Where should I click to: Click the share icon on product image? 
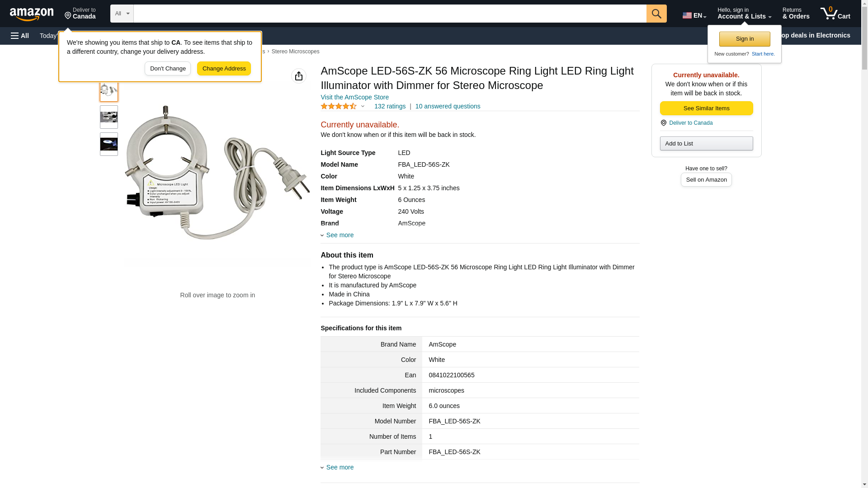coord(298,76)
